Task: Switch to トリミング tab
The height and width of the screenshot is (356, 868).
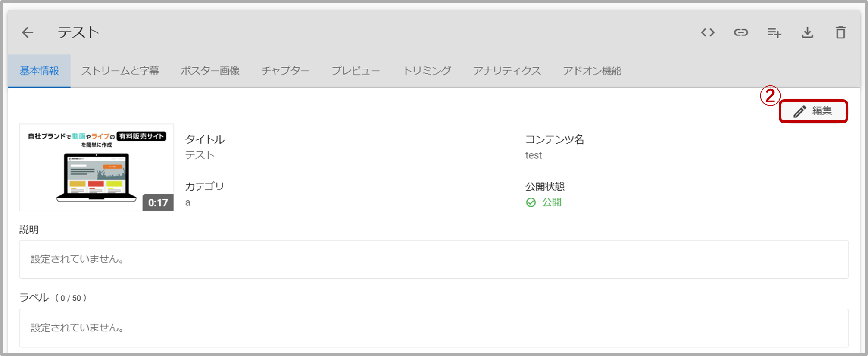Action: [x=427, y=71]
